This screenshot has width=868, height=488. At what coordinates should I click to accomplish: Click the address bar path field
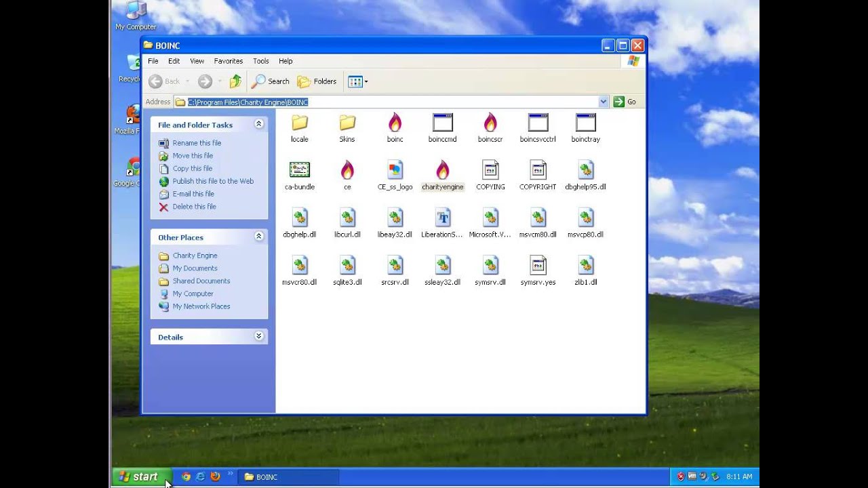click(x=392, y=102)
